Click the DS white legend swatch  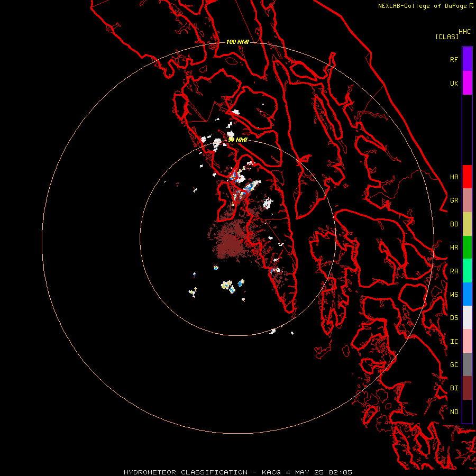(x=467, y=317)
